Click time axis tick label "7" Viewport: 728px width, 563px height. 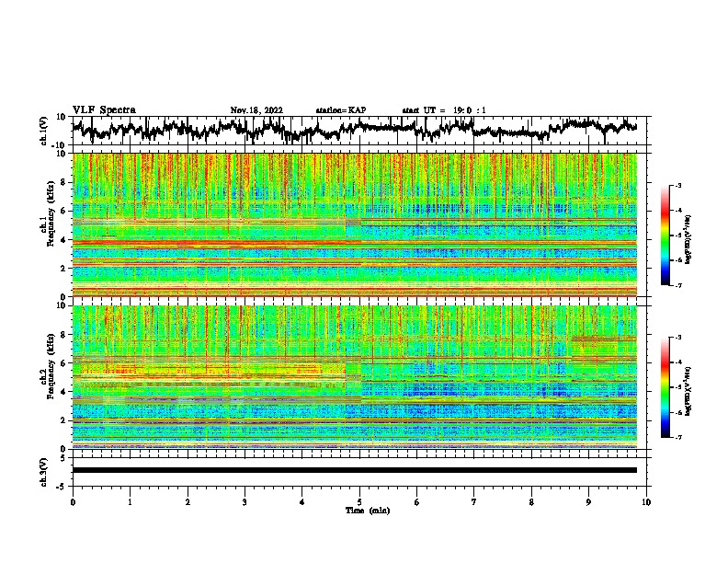(x=474, y=502)
